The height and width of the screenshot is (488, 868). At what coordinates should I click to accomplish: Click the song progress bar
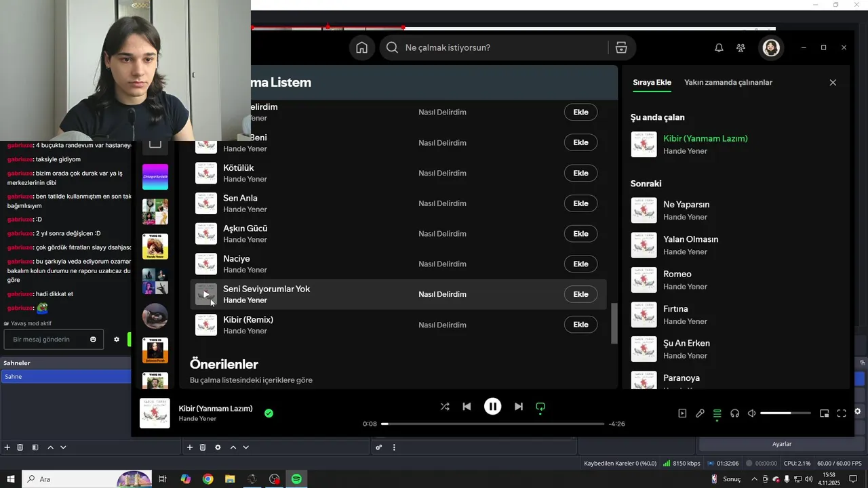(492, 424)
